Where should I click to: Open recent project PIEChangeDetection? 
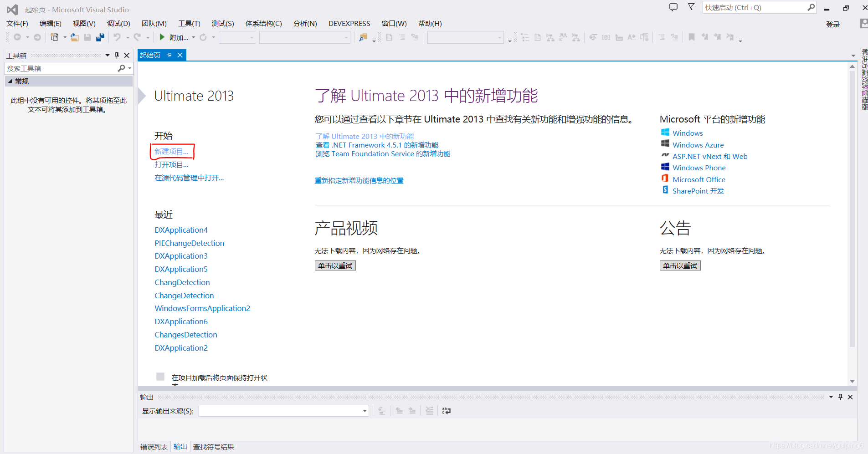(x=190, y=243)
